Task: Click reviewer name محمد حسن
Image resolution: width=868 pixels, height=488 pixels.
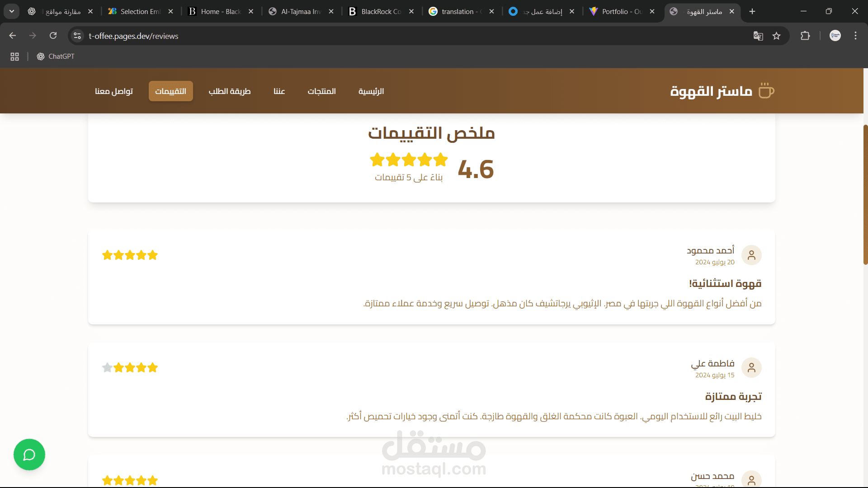Action: pos(712,476)
